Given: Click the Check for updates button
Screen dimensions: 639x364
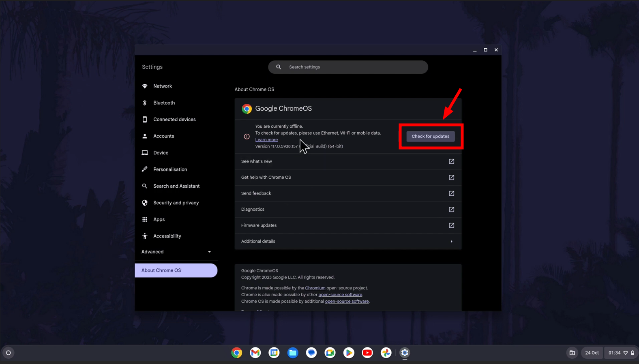Looking at the screenshot, I should tap(431, 136).
